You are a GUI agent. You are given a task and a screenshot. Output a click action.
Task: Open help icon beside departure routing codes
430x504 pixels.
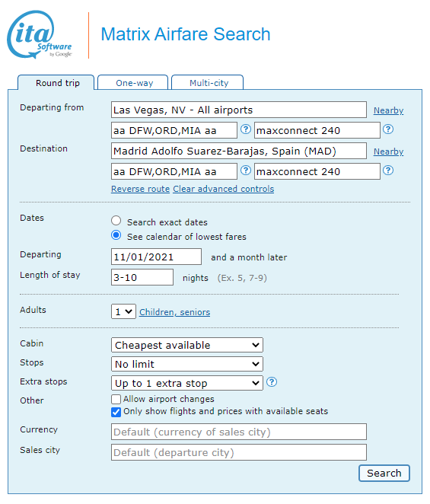pyautogui.click(x=246, y=129)
